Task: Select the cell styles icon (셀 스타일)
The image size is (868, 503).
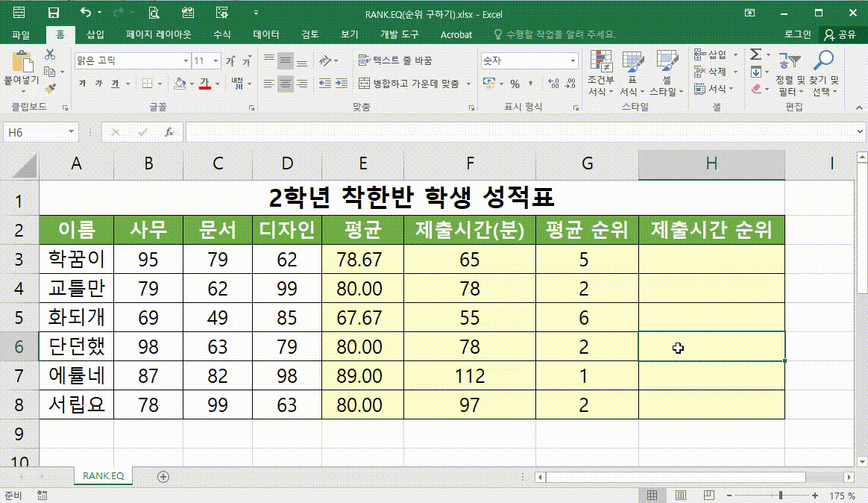Action: (x=667, y=72)
